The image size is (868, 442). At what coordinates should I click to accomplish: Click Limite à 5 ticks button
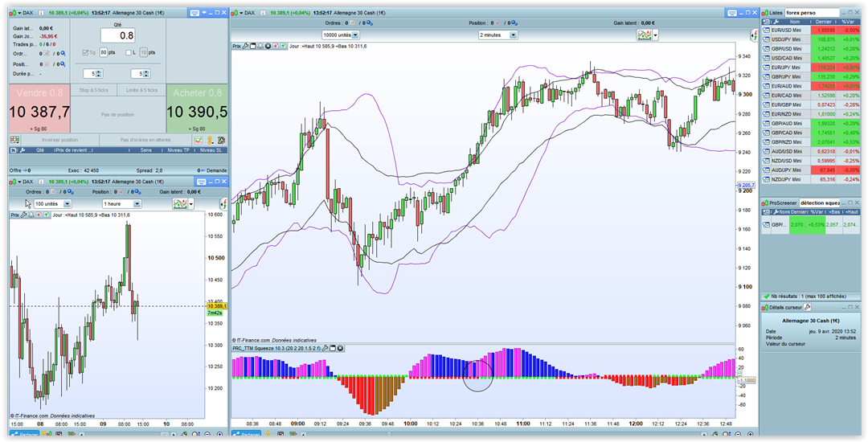141,90
